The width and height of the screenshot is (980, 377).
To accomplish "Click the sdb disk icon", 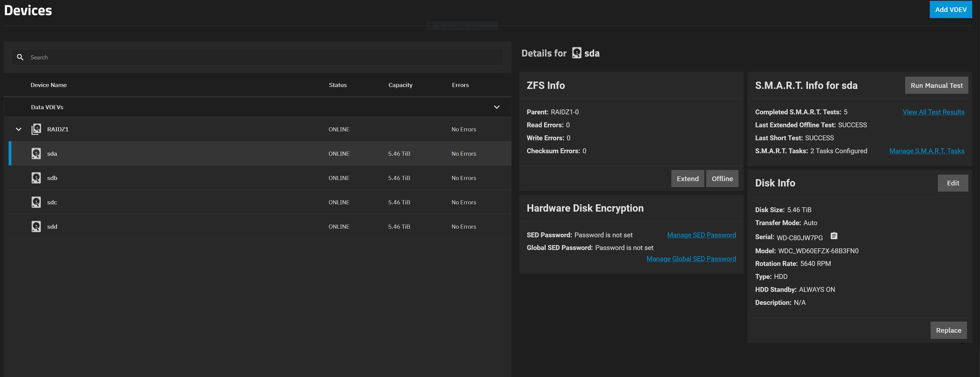I will [x=36, y=178].
